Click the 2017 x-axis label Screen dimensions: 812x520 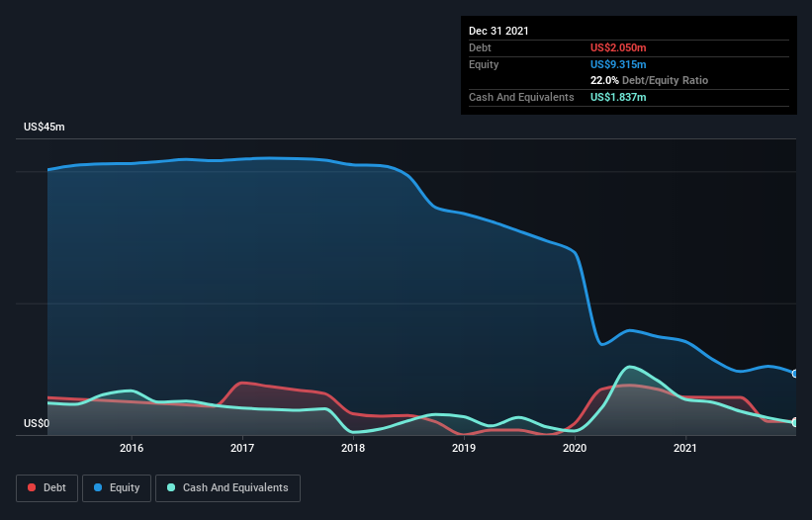pos(242,448)
